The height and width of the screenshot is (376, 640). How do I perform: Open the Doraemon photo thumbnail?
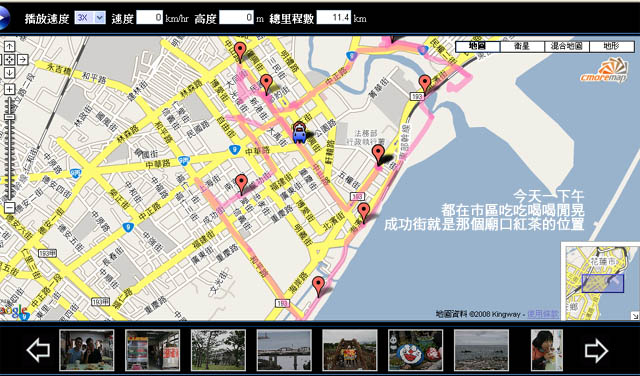click(x=416, y=350)
